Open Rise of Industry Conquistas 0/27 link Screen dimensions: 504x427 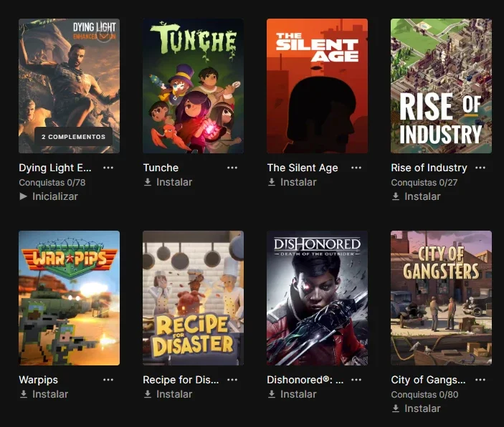click(x=424, y=183)
